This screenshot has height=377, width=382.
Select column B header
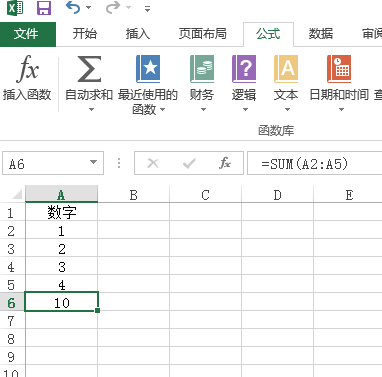[133, 194]
